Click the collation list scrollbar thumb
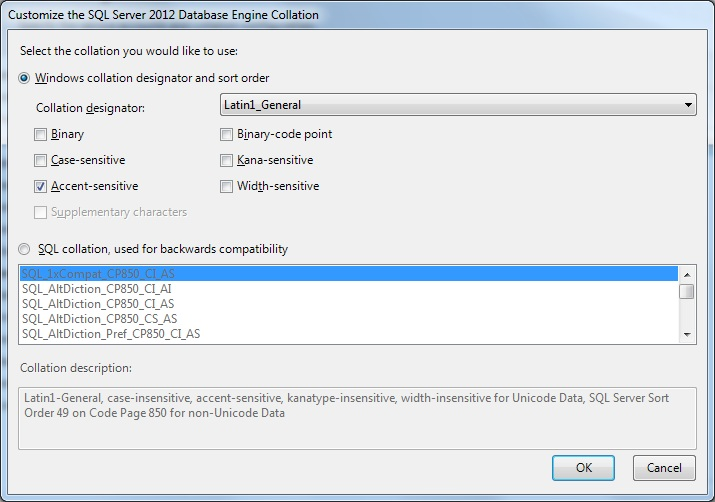 (x=687, y=291)
